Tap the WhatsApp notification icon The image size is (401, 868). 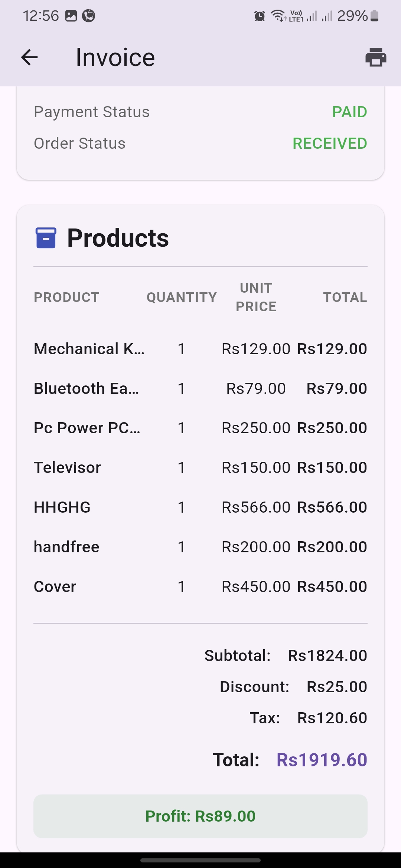point(88,16)
